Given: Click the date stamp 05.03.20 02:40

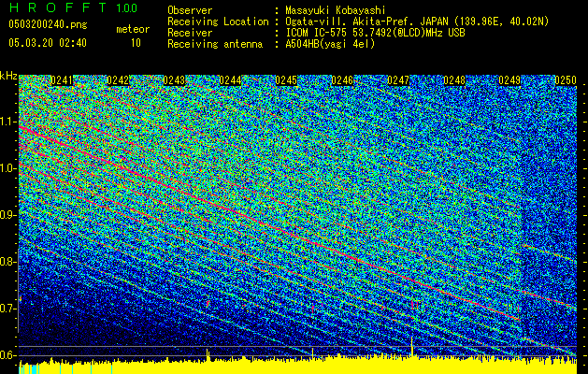Looking at the screenshot, I should (48, 43).
